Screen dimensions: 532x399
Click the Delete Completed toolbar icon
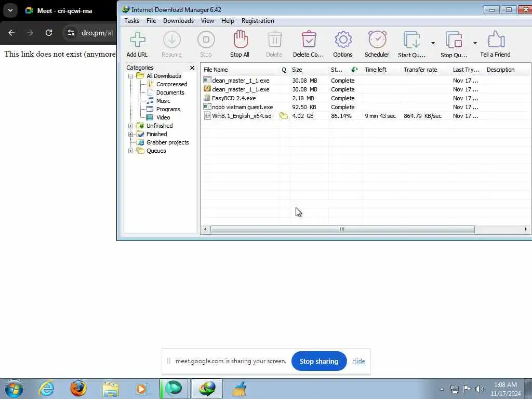(309, 39)
